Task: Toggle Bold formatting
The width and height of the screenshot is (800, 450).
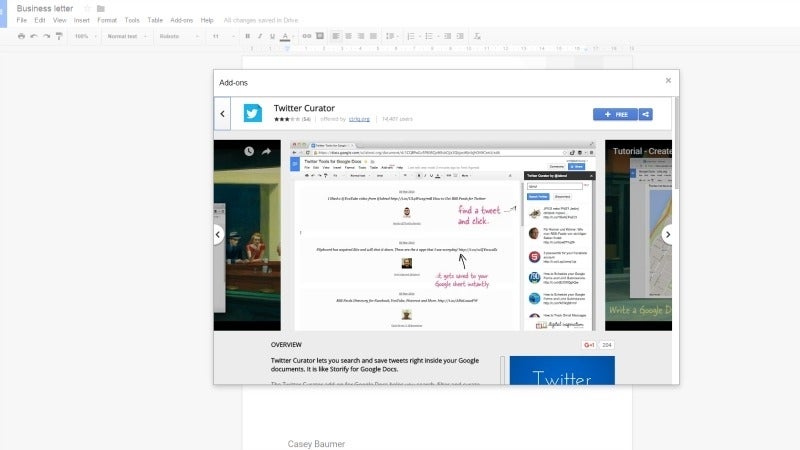Action: pos(247,36)
